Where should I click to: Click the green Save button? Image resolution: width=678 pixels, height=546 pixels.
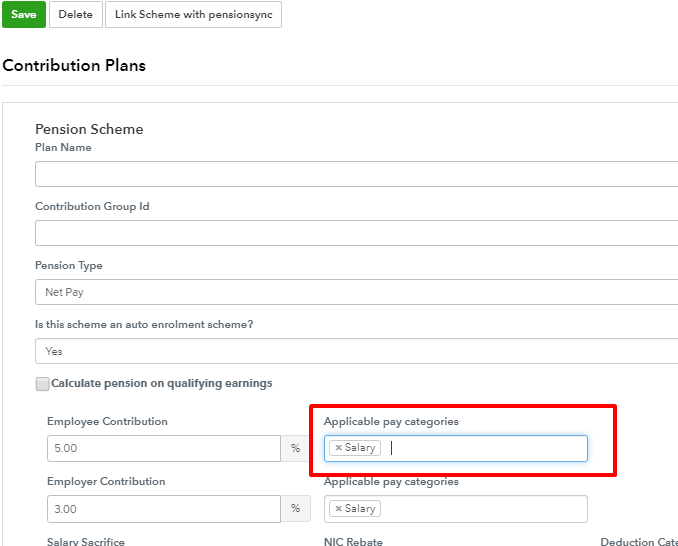point(23,15)
